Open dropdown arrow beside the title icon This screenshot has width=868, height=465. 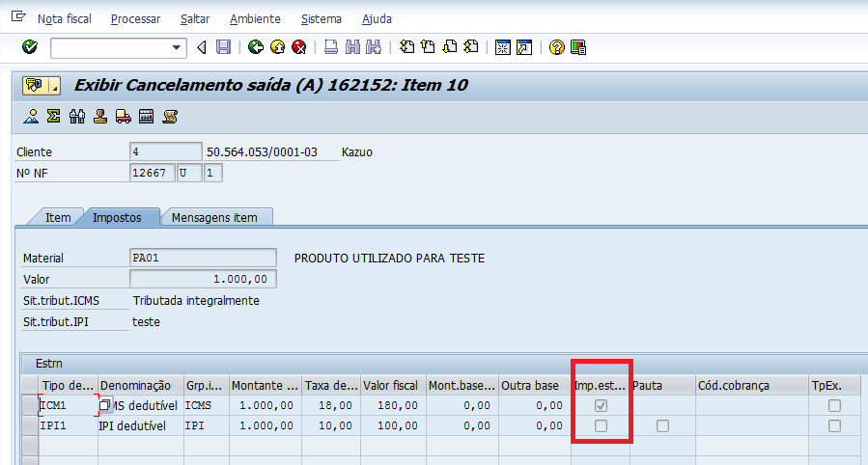click(x=55, y=86)
